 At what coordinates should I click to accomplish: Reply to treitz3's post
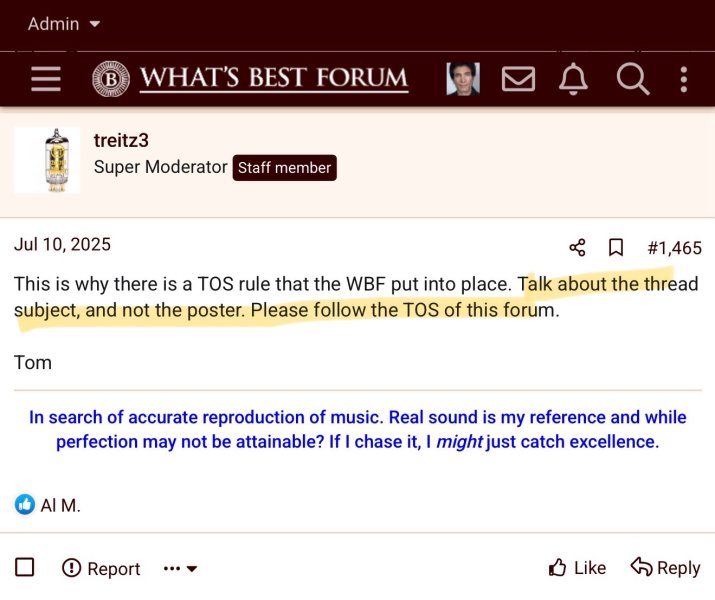coord(665,567)
